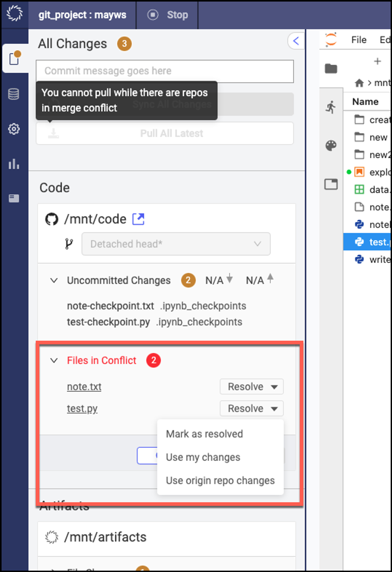This screenshot has height=572, width=392.
Task: Open the running kernels runner icon
Action: (x=331, y=107)
